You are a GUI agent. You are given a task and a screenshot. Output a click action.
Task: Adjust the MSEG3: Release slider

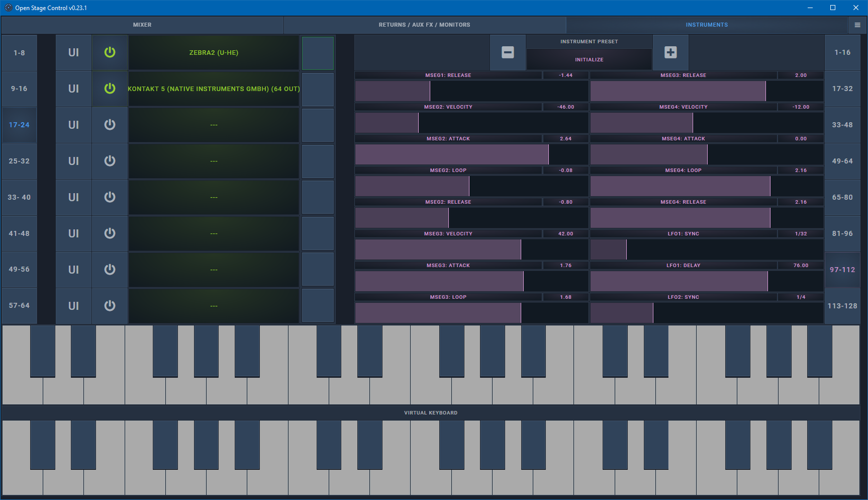pos(707,91)
